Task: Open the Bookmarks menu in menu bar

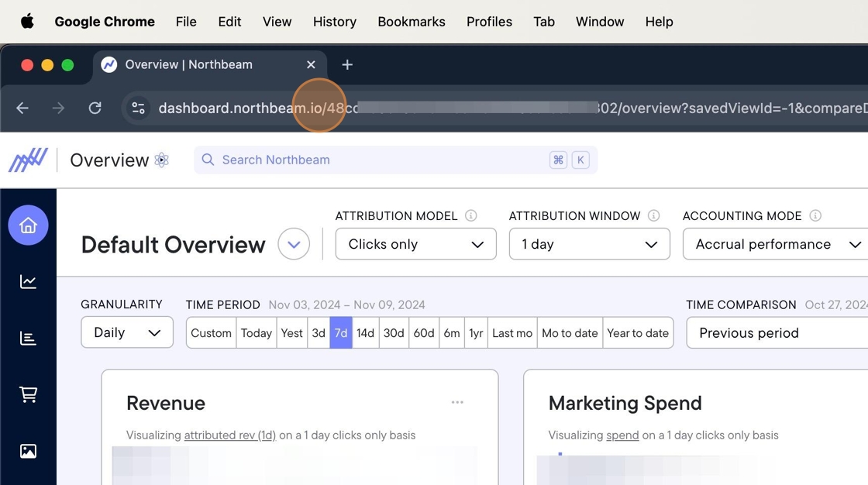Action: pyautogui.click(x=411, y=22)
